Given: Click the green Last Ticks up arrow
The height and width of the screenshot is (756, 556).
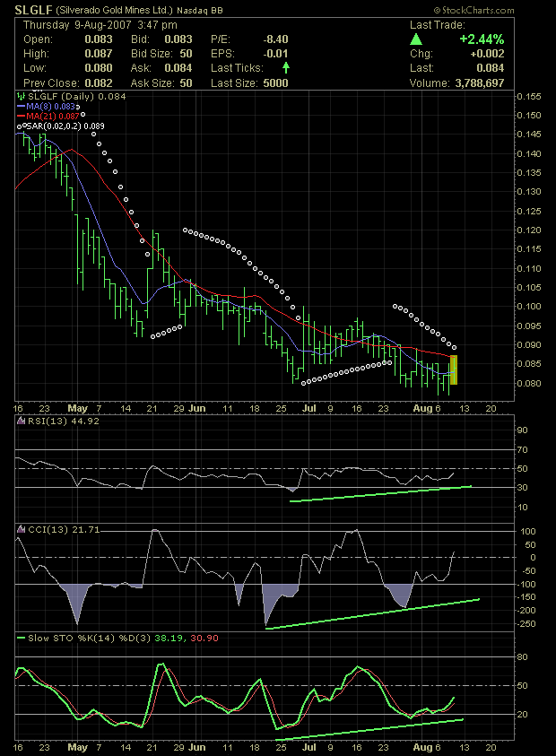Looking at the screenshot, I should click(286, 67).
